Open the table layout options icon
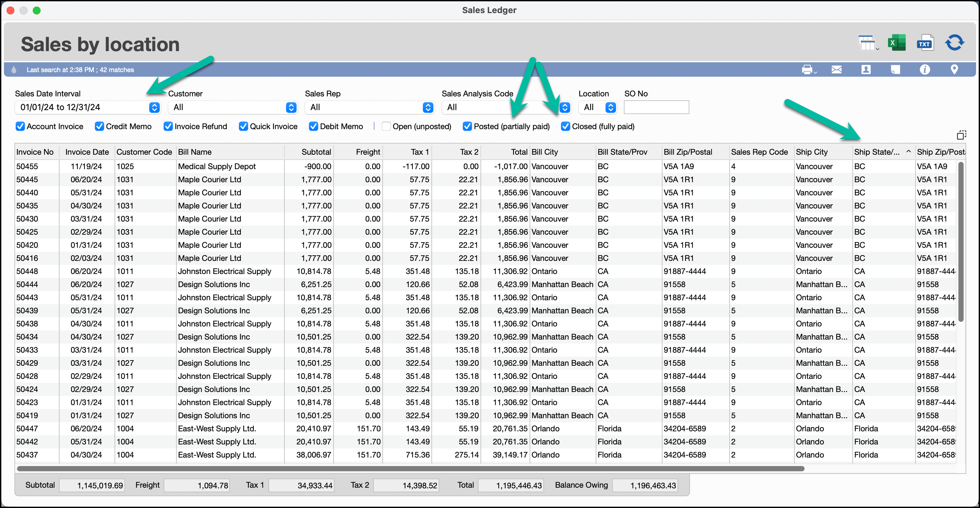The width and height of the screenshot is (980, 508). (x=868, y=43)
